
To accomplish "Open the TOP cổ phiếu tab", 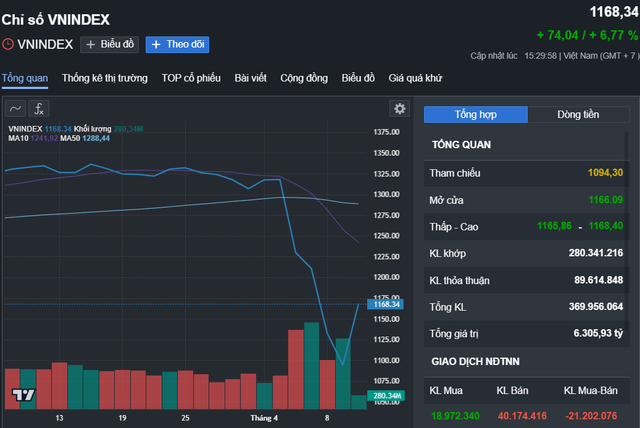I will [191, 78].
